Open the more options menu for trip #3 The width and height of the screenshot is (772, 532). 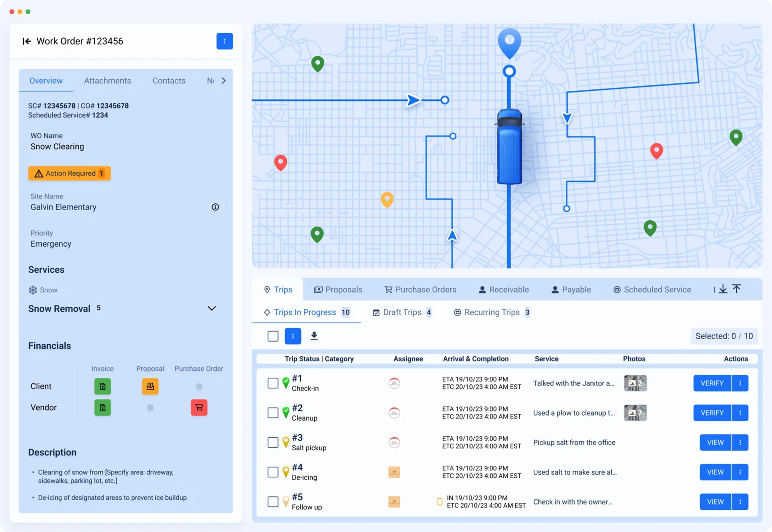point(740,442)
